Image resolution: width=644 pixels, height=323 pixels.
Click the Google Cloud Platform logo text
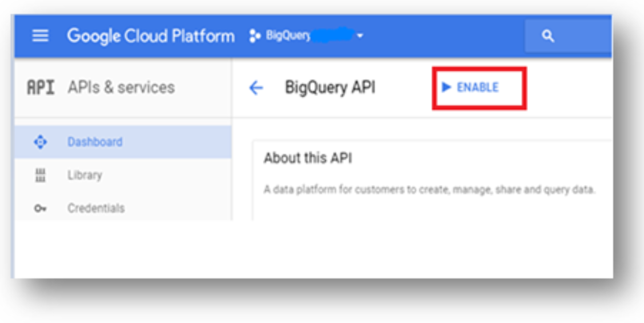151,36
